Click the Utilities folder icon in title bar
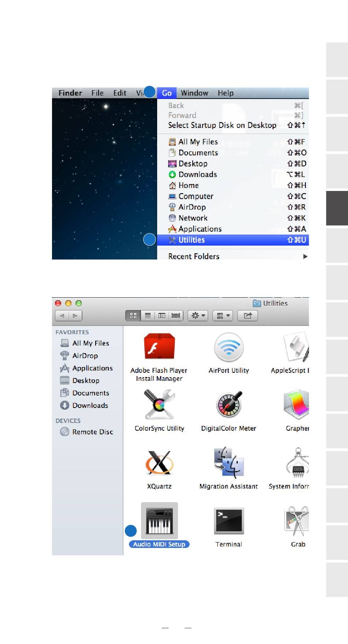Image resolution: width=348 pixels, height=644 pixels. pos(257,303)
